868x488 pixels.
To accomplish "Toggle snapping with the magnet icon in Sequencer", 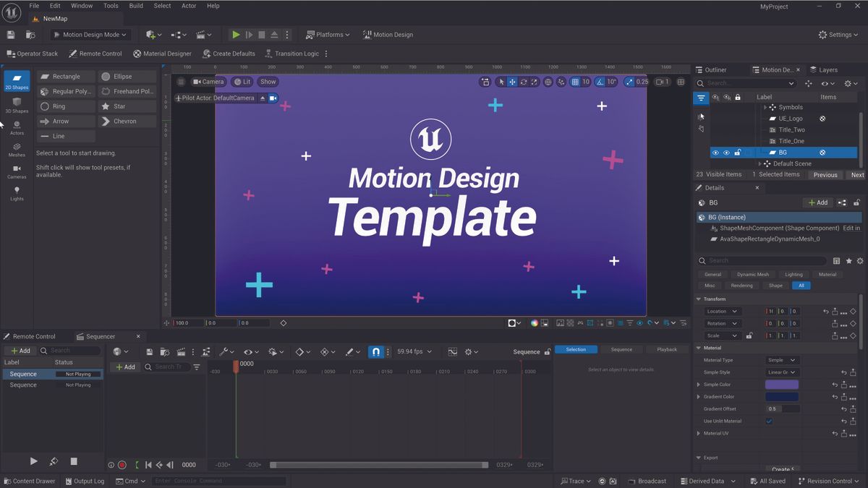I will (375, 351).
